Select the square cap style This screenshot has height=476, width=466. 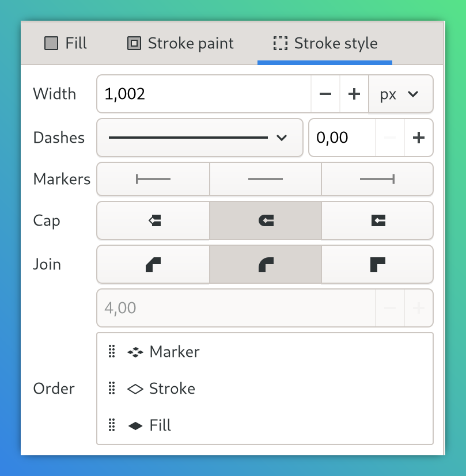pos(377,220)
